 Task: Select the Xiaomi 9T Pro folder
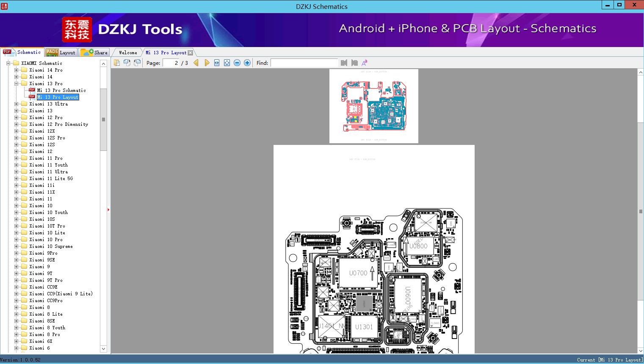point(46,280)
